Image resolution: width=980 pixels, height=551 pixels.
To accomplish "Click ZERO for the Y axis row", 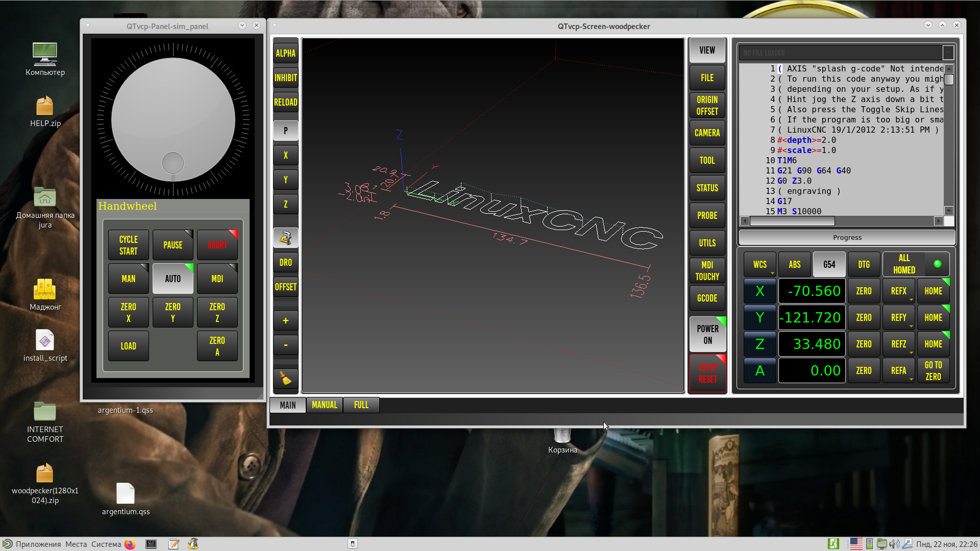I will 864,317.
